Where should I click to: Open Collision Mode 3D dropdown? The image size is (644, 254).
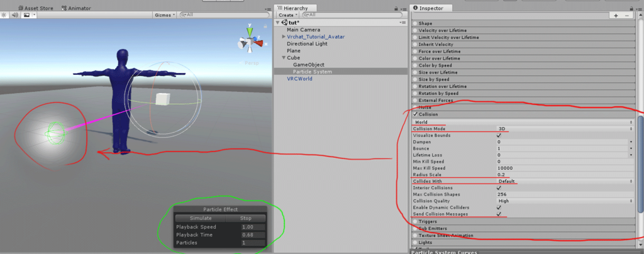(x=565, y=129)
